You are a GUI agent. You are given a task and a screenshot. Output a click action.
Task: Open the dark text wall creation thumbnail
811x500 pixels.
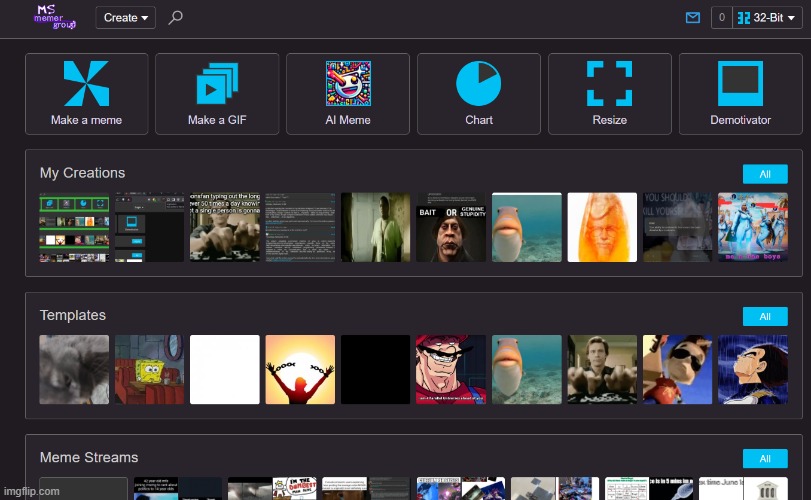click(x=300, y=228)
